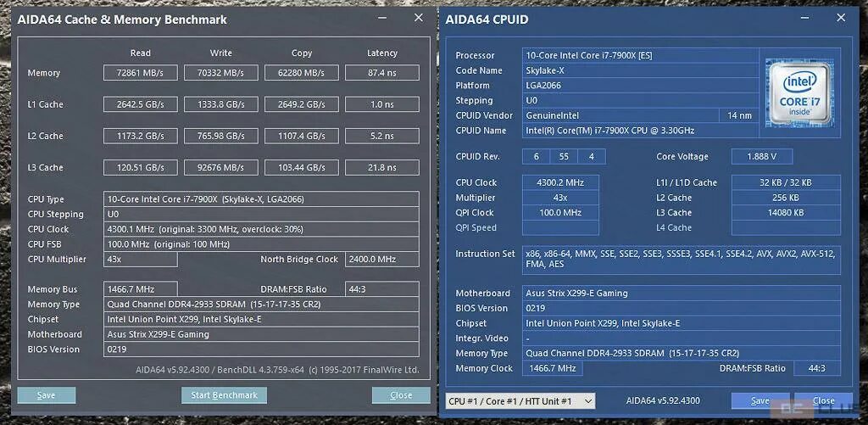Click L3 Cache Latency value 21.8 ns
This screenshot has height=425, width=868.
point(382,167)
